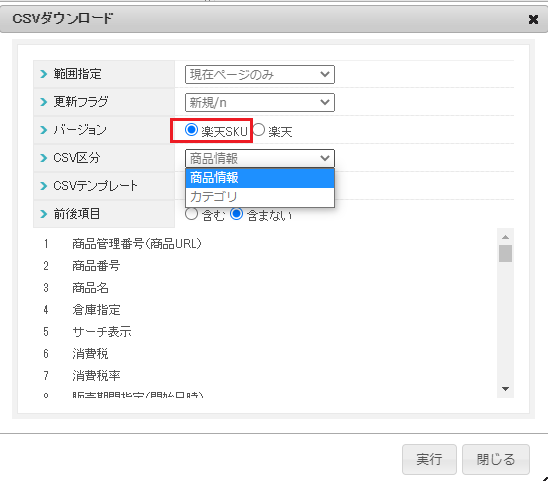Image resolution: width=548 pixels, height=481 pixels.
Task: Open the 新規/n update flag dropdown
Action: coord(260,102)
